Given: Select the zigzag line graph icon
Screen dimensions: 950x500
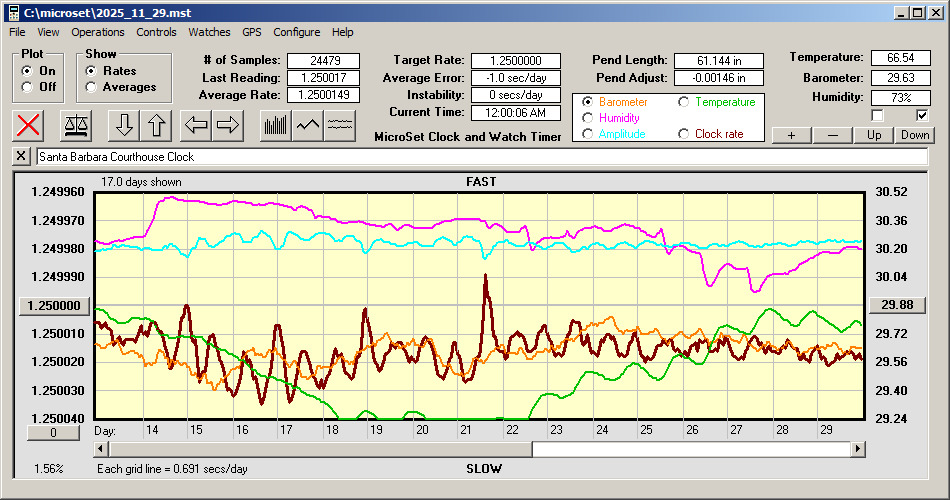Looking at the screenshot, I should click(x=308, y=125).
